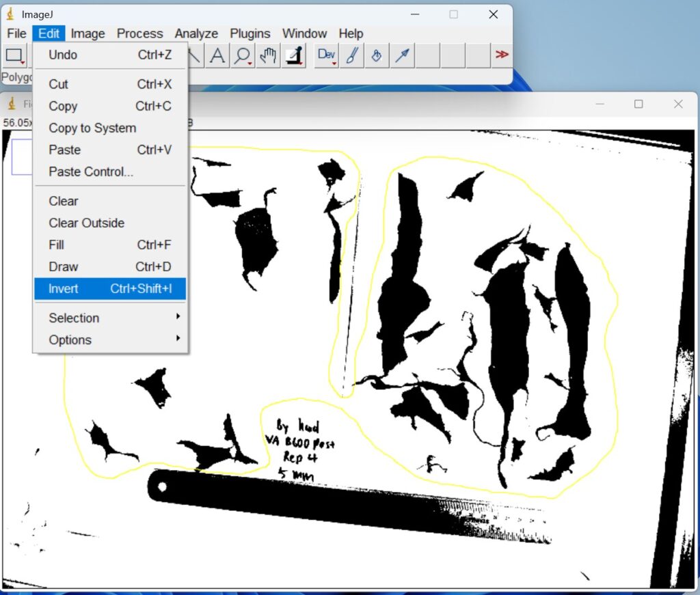This screenshot has height=595, width=700.
Task: Expand the Options submenu
Action: click(70, 340)
